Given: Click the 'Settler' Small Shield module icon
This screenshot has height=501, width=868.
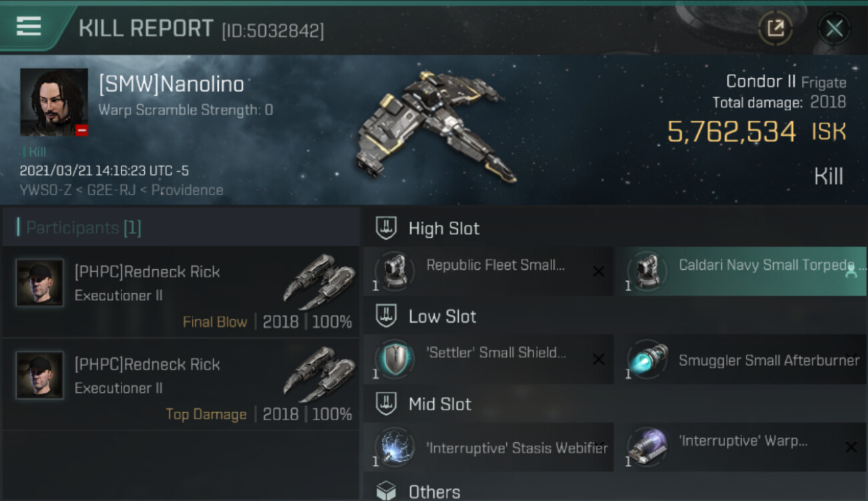Looking at the screenshot, I should (x=394, y=359).
